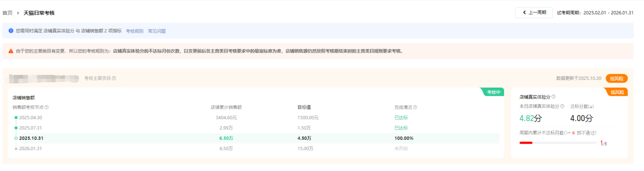This screenshot has height=171, width=644.
Task: Click the orange warning triangle icon
Action: (11, 51)
